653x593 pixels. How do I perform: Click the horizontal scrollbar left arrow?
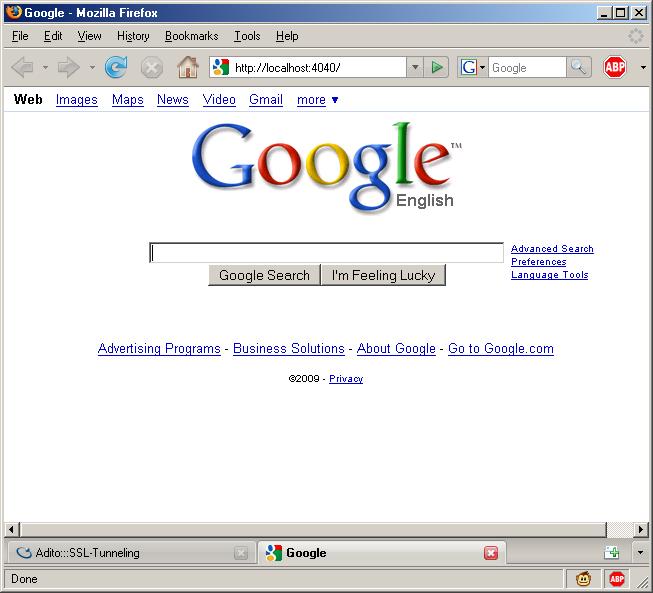coord(11,530)
